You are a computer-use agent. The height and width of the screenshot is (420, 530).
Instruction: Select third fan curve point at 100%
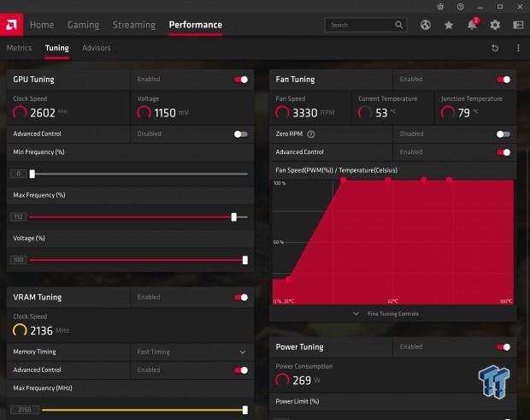click(423, 180)
